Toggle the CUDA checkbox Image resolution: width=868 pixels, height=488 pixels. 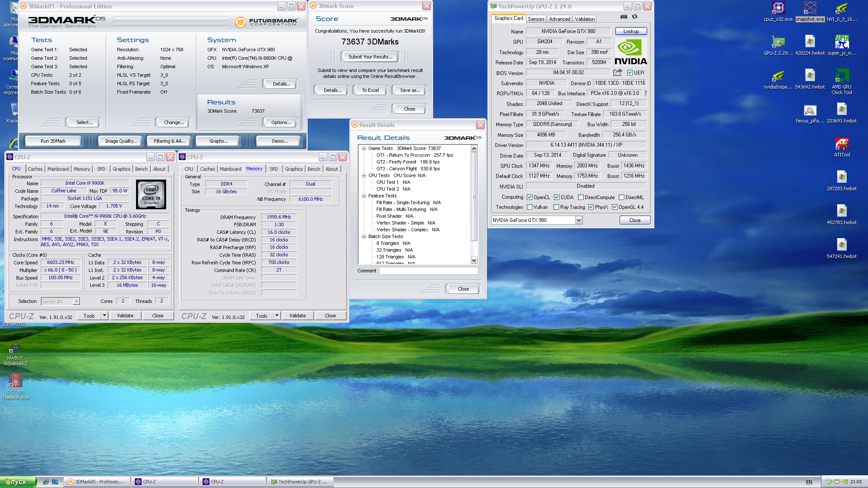click(556, 197)
